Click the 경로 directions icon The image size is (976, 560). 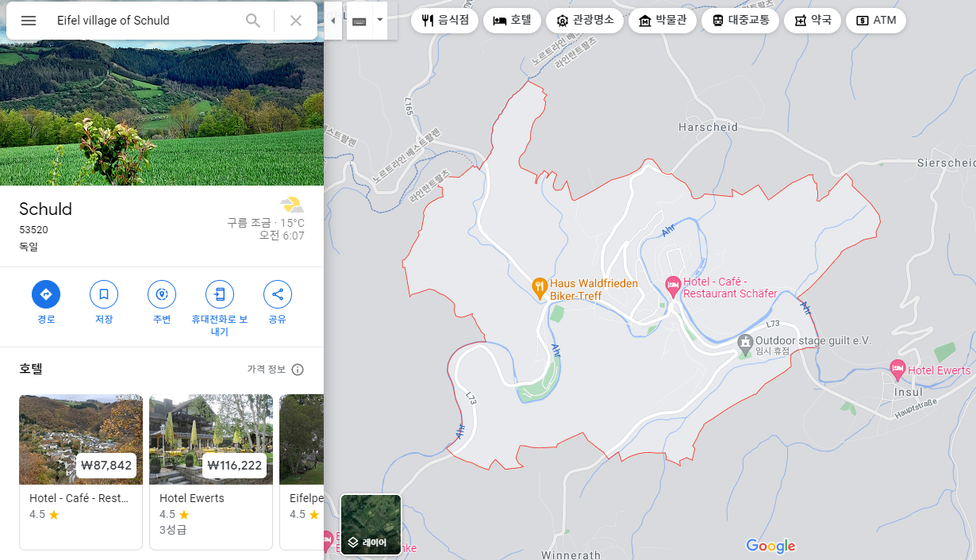(x=46, y=294)
